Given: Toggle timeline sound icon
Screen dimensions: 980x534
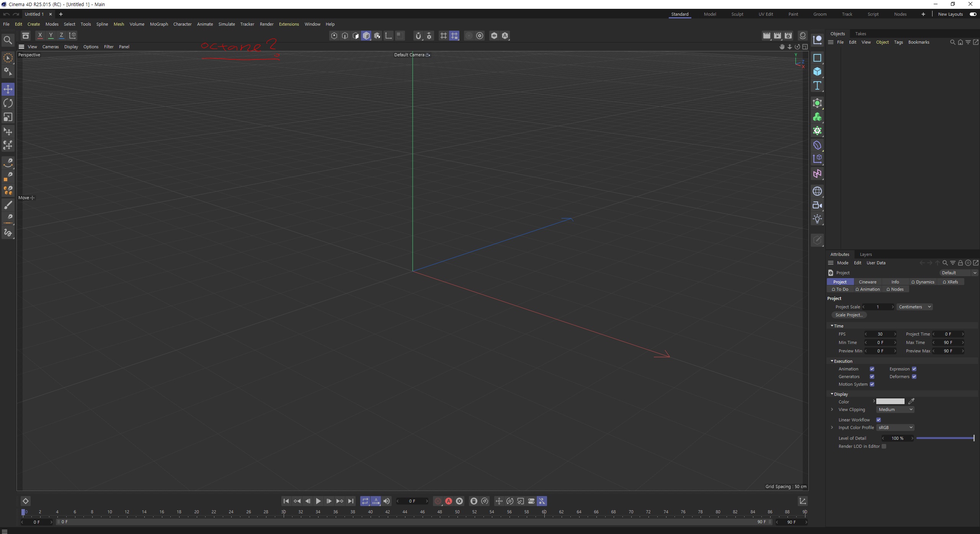Looking at the screenshot, I should pos(387,501).
